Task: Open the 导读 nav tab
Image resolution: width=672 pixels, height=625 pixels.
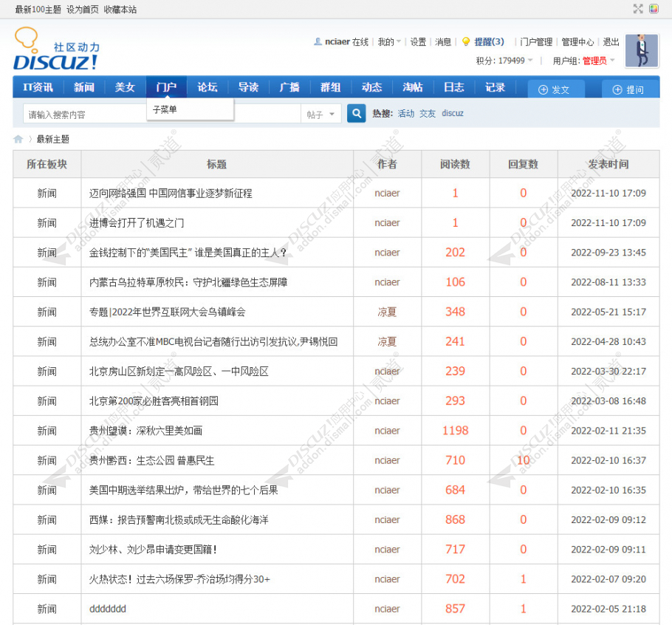Action: 248,87
